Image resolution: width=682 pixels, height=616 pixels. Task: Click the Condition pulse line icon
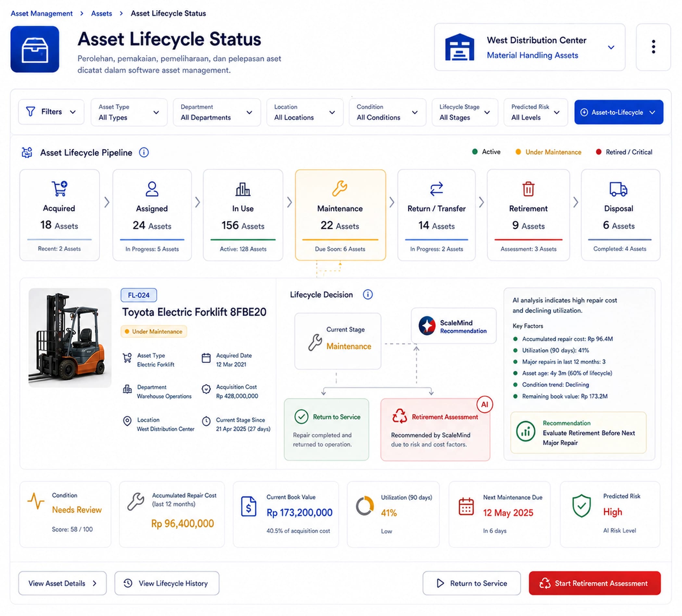click(x=36, y=501)
